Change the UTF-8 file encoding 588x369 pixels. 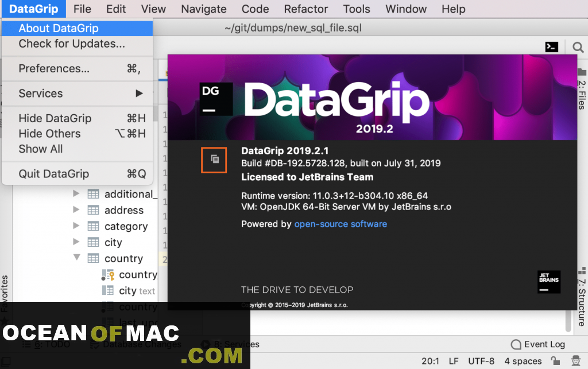point(481,361)
